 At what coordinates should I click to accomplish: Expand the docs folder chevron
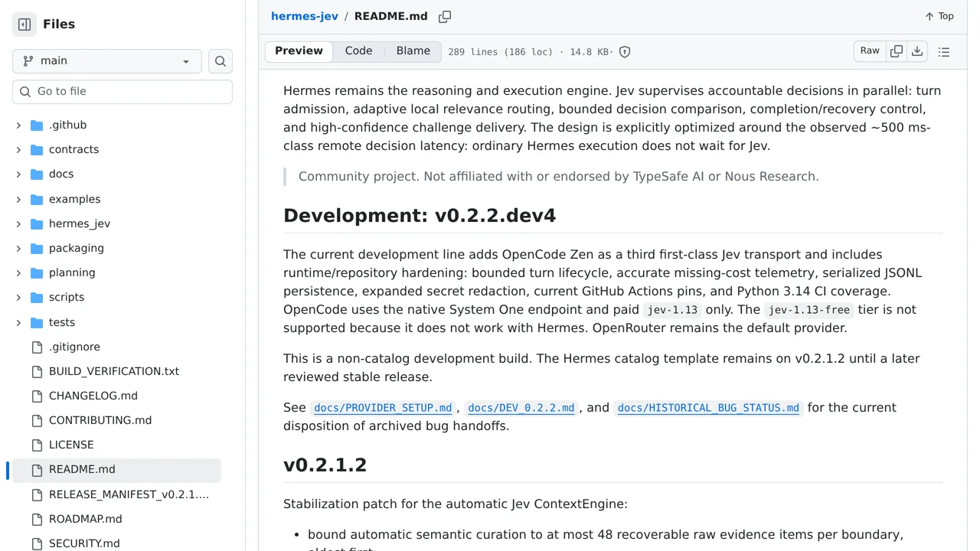(x=18, y=174)
